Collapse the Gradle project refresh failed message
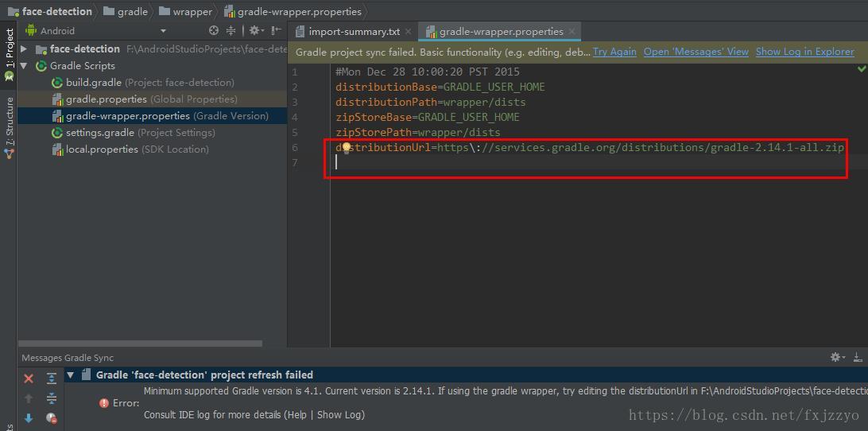This screenshot has height=431, width=868. pos(70,375)
